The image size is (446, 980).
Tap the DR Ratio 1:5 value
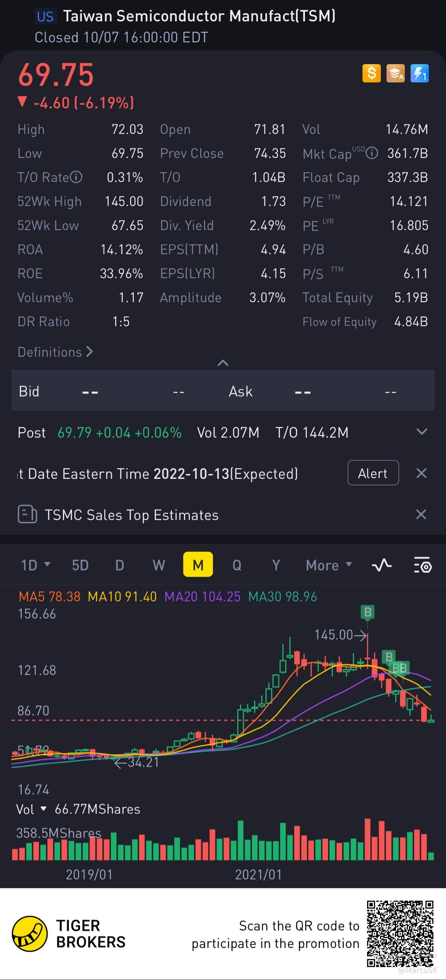(121, 321)
